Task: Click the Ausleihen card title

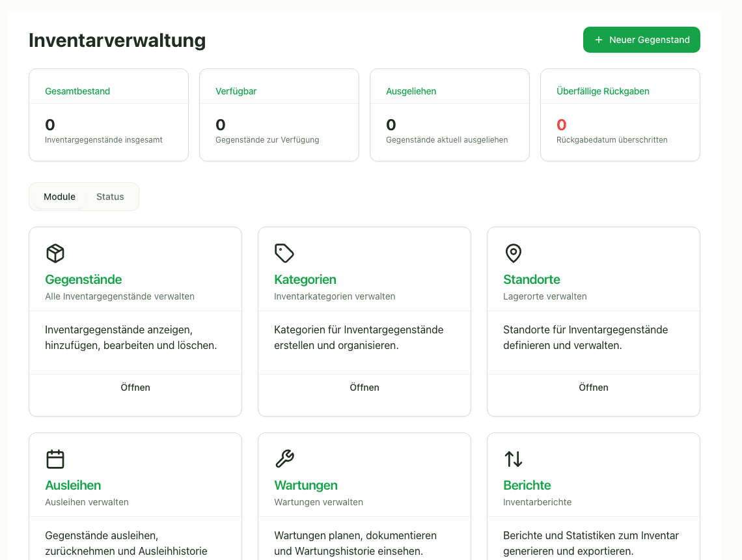Action: tap(73, 485)
